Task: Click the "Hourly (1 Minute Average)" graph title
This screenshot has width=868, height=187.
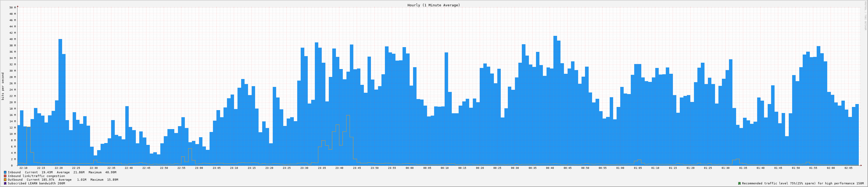Action: point(433,5)
